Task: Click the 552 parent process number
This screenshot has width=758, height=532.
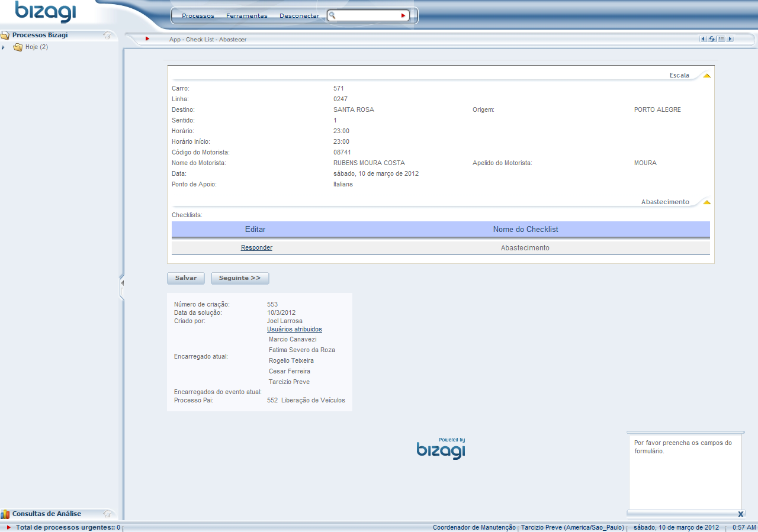Action: 272,401
